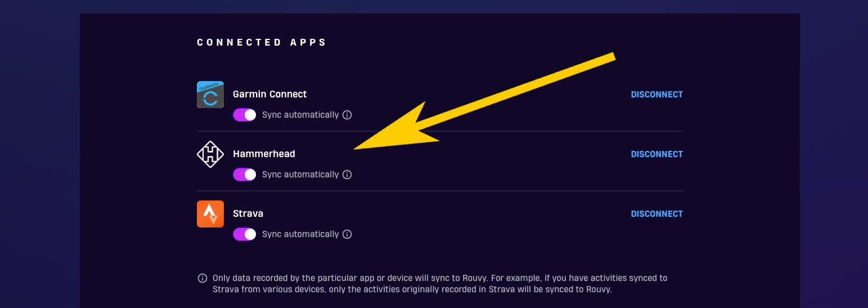
Task: Toggle automatic sync for Garmin Connect
Action: pyautogui.click(x=245, y=115)
